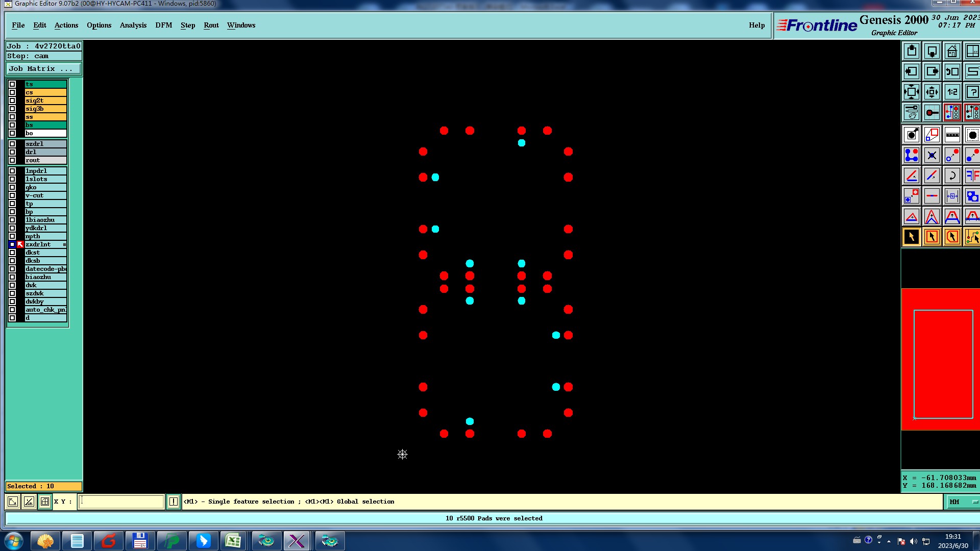Viewport: 980px width, 551px height.
Task: Click the X Y coordinate input field
Action: [x=121, y=502]
